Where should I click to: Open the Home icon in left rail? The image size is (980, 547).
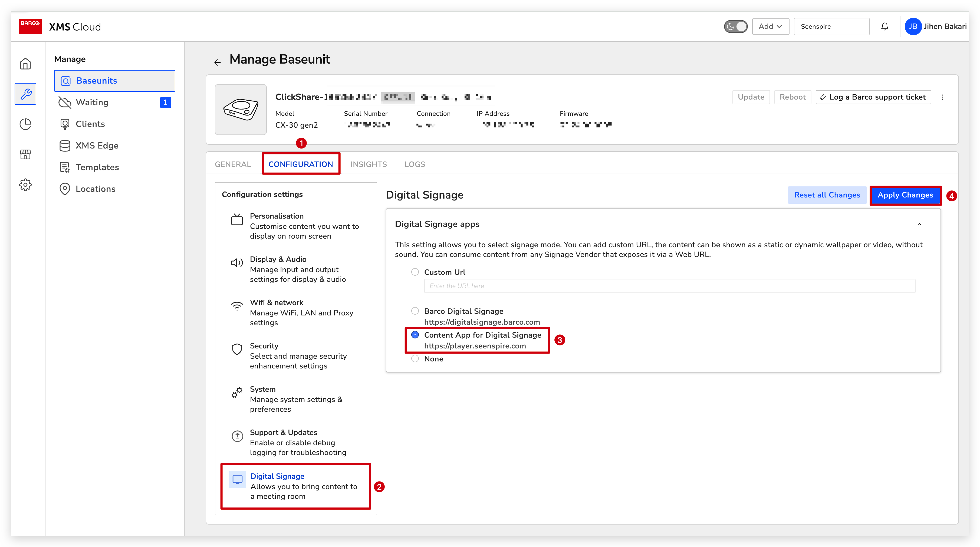(25, 64)
